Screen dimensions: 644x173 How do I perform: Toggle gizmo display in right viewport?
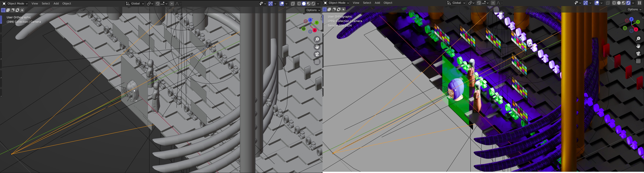pos(585,3)
